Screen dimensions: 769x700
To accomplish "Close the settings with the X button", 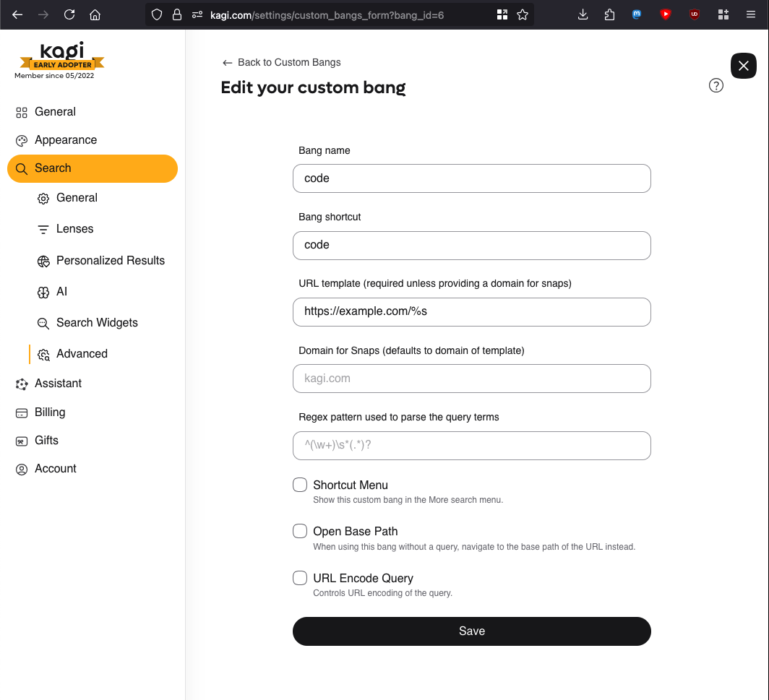I will click(x=744, y=66).
